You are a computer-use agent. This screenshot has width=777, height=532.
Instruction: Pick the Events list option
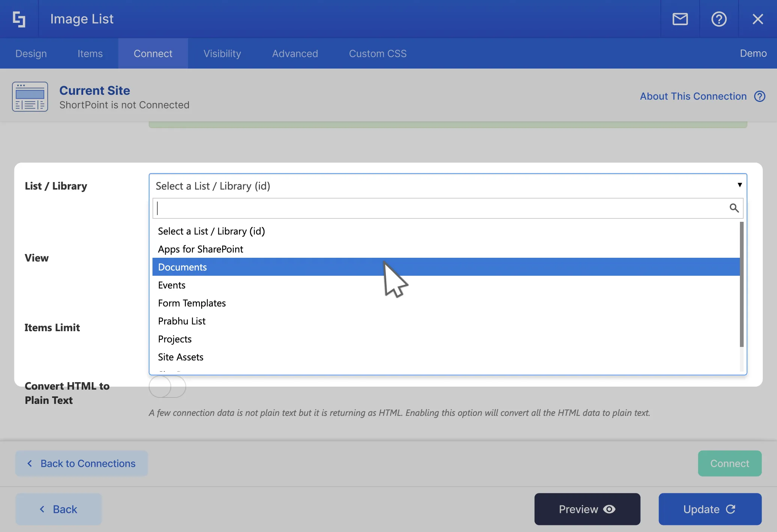[172, 285]
